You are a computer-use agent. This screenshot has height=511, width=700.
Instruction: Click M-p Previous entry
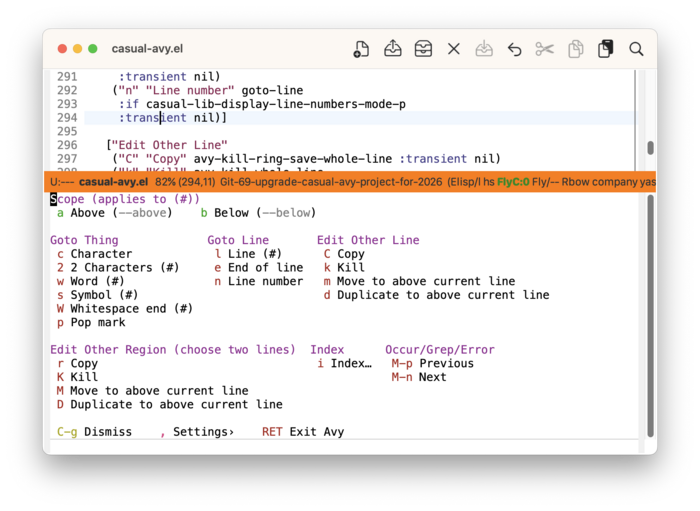tap(433, 364)
